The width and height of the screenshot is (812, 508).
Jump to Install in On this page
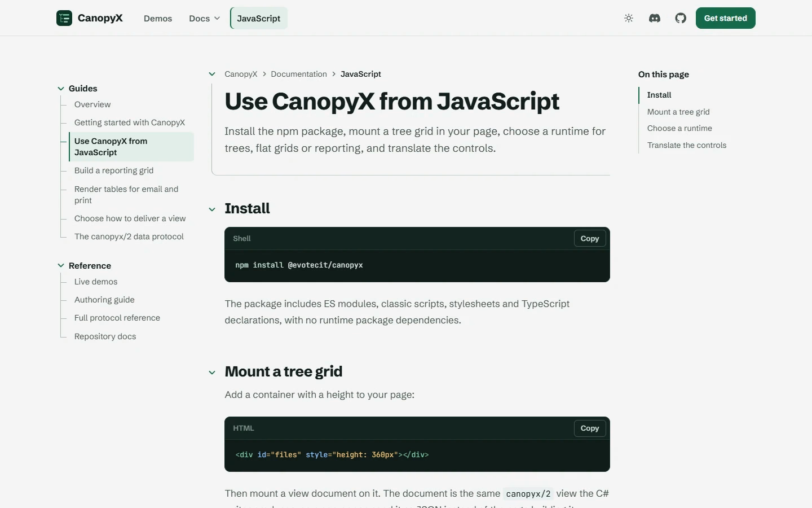[659, 95]
